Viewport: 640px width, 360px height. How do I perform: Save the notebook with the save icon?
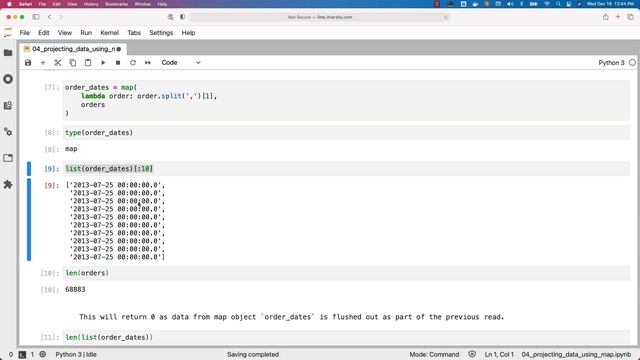coord(28,62)
